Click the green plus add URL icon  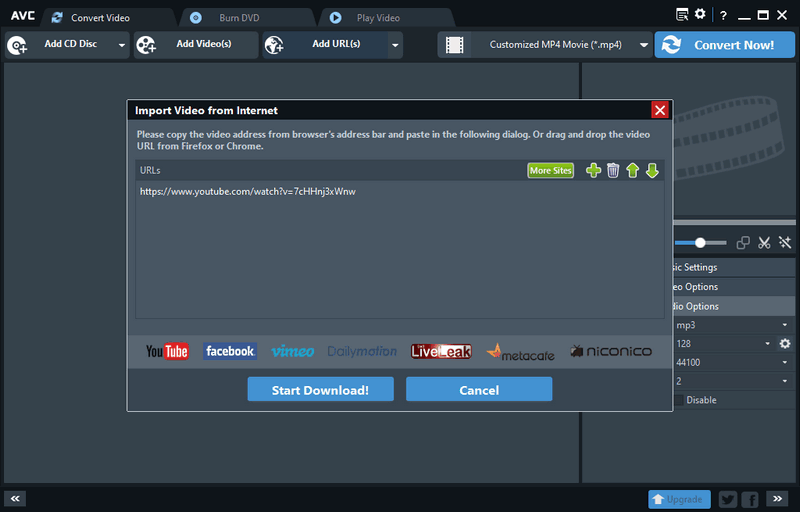pos(593,170)
